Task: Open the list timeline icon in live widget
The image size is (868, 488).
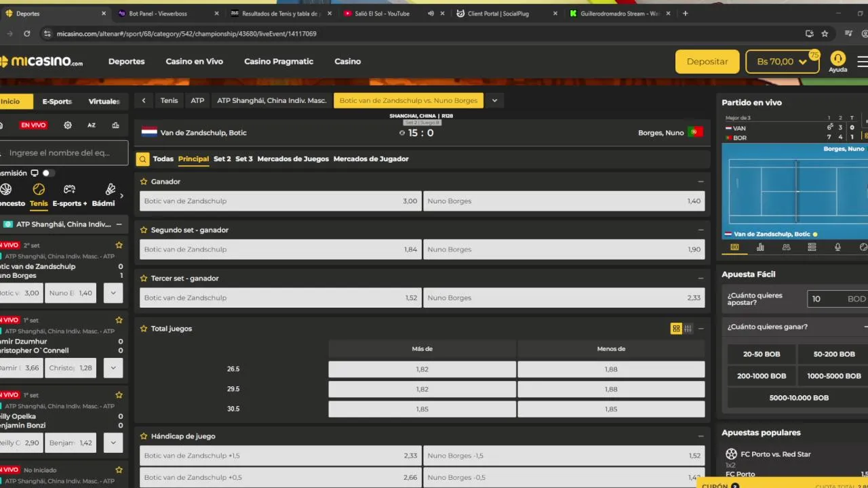Action: click(x=812, y=247)
